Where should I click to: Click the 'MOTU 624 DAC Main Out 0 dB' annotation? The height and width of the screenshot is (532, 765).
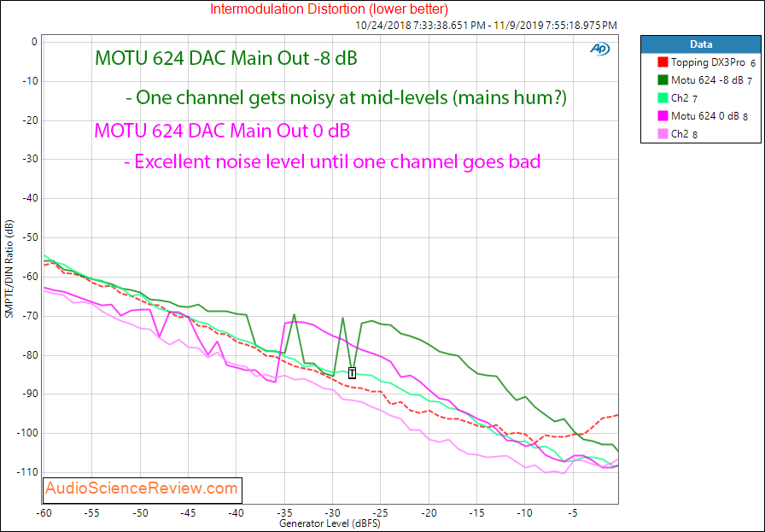tap(222, 131)
